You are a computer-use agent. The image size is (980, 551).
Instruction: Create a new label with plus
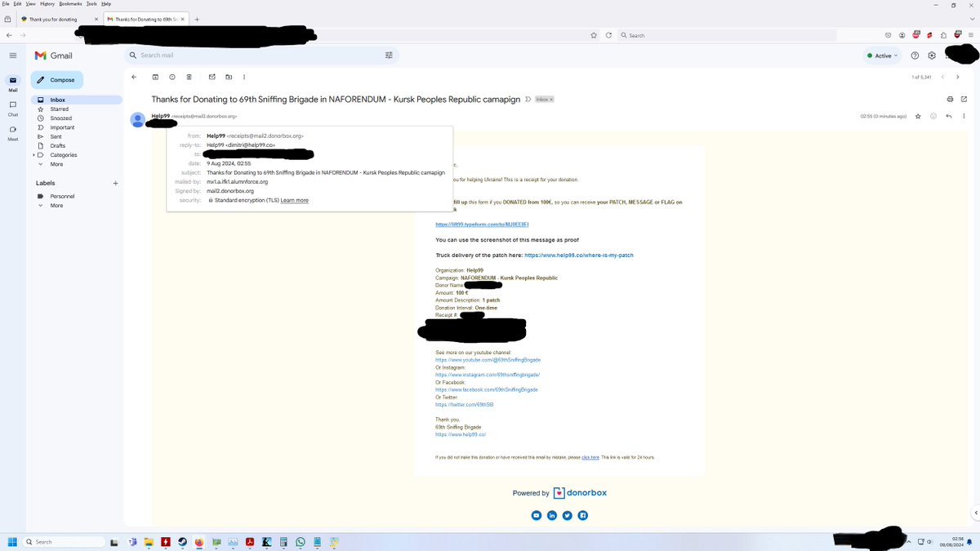pyautogui.click(x=115, y=183)
